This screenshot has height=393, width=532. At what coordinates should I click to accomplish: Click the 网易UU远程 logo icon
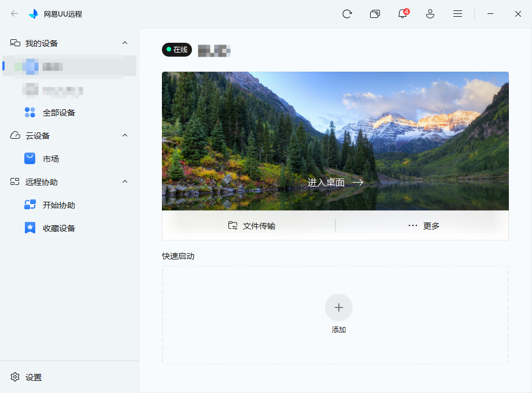[34, 14]
